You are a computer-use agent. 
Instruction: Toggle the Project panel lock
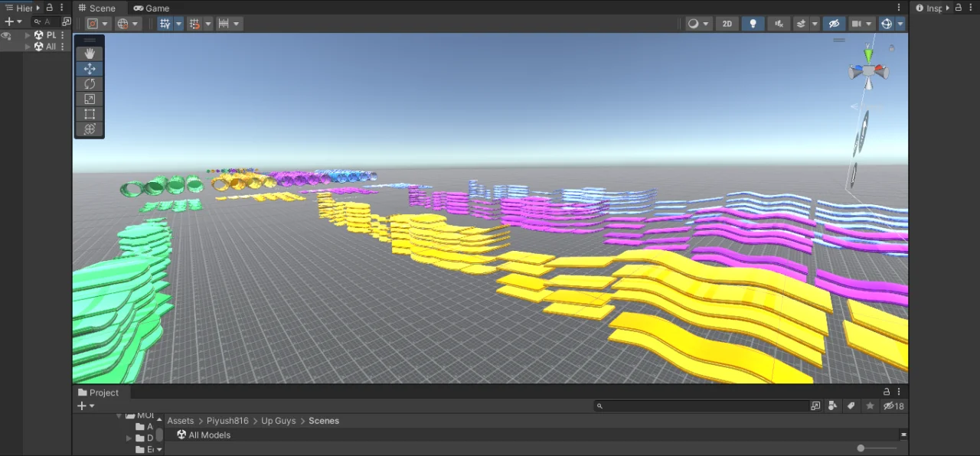(x=887, y=392)
